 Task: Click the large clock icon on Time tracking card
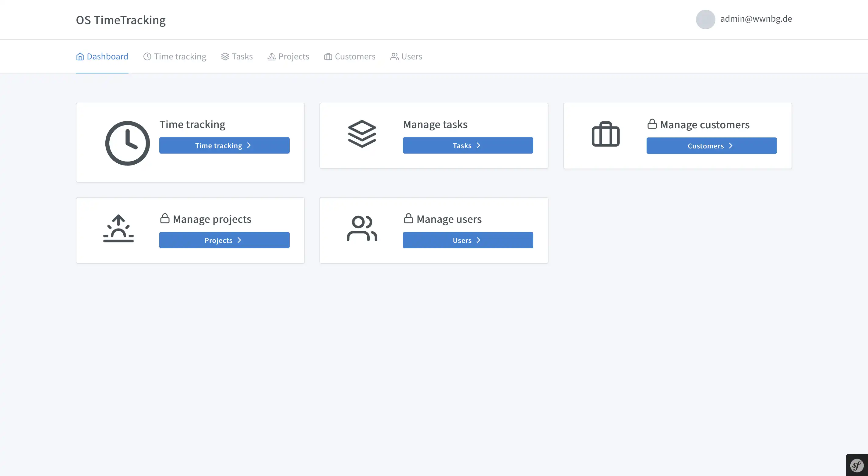pos(127,143)
